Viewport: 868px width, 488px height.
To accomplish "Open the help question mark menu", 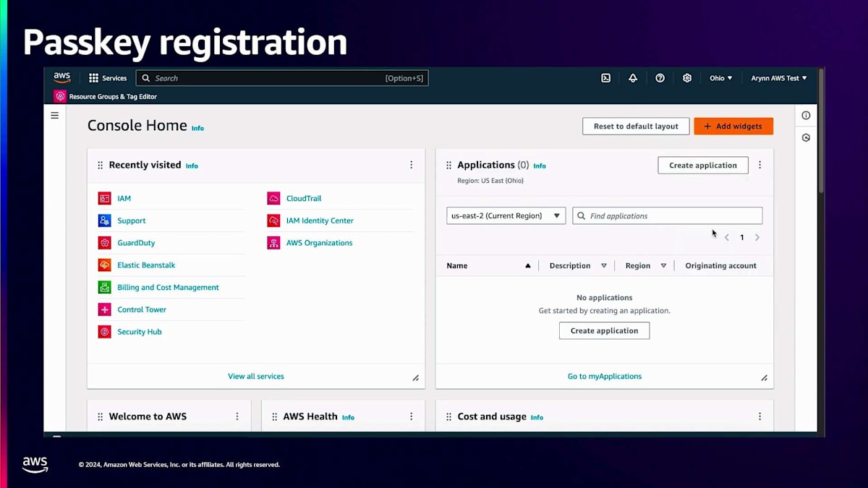I will (x=660, y=78).
